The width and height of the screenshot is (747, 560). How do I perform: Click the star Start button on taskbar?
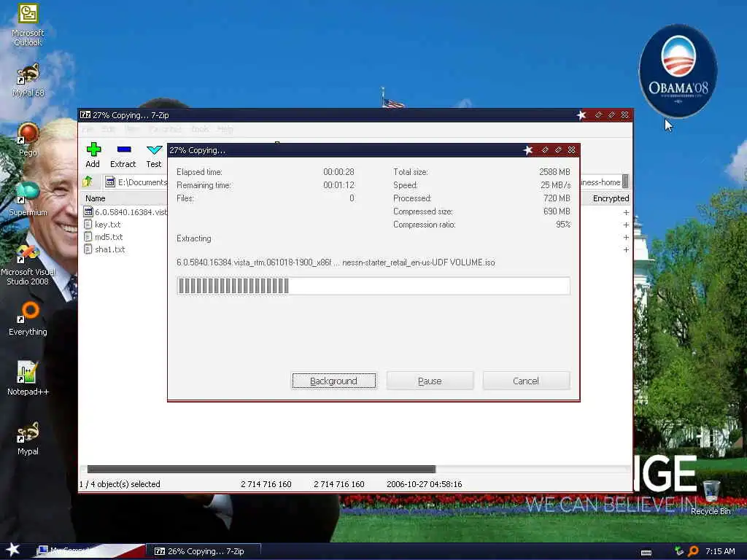[x=12, y=550]
